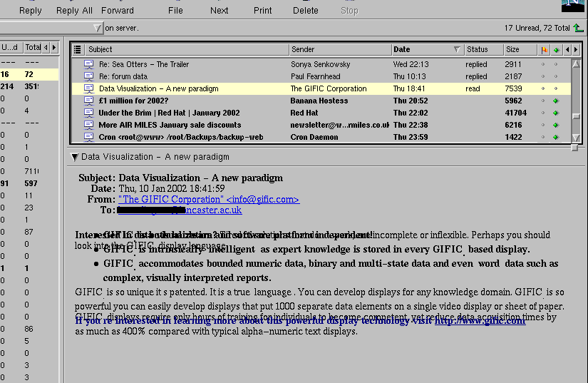
Task: Click the pane splitter handle below message list
Action: coord(574,148)
